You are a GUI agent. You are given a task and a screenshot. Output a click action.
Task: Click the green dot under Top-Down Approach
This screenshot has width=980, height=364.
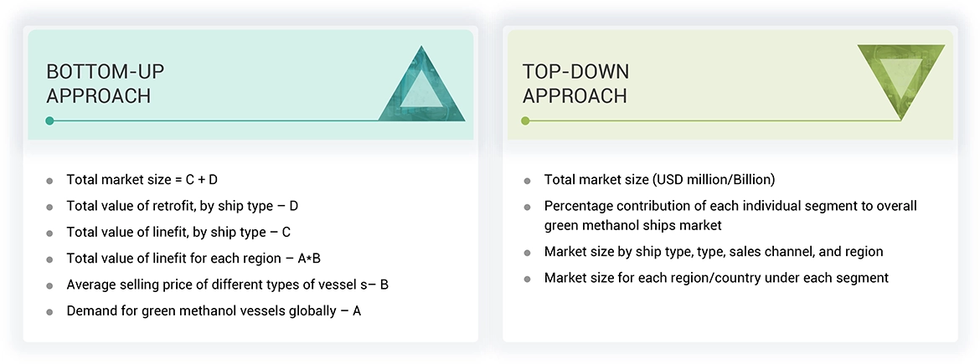point(525,121)
